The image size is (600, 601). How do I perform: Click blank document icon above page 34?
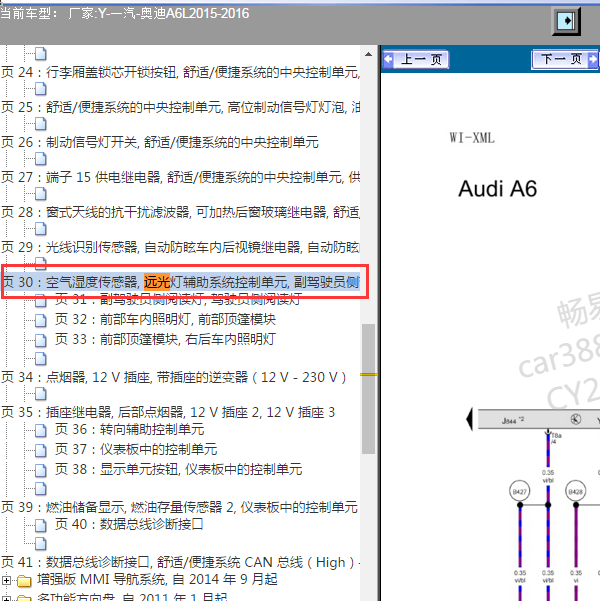(x=40, y=359)
